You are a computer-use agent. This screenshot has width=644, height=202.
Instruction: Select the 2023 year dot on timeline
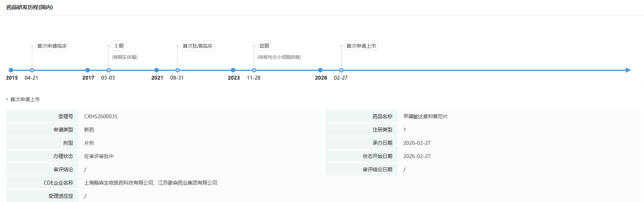pos(233,70)
